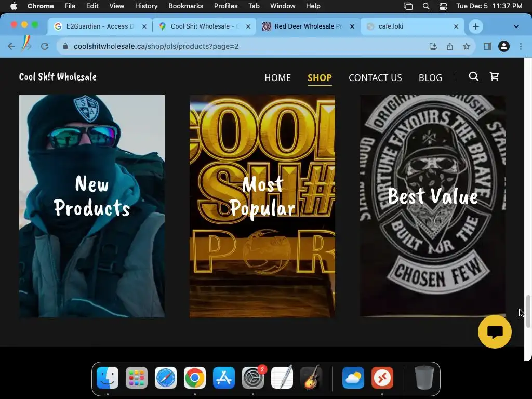The image size is (532, 399).
Task: Open Launchpad from the dock
Action: (137, 378)
